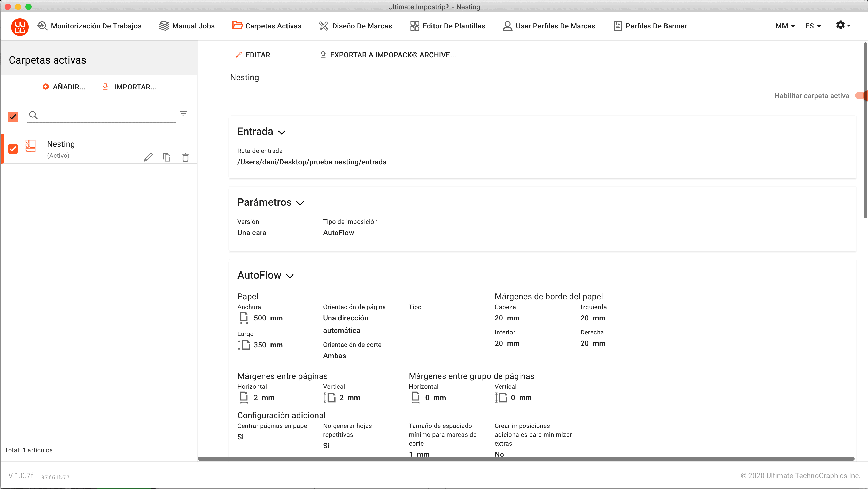Click group margin Vertical 0 mm icon

click(x=501, y=398)
